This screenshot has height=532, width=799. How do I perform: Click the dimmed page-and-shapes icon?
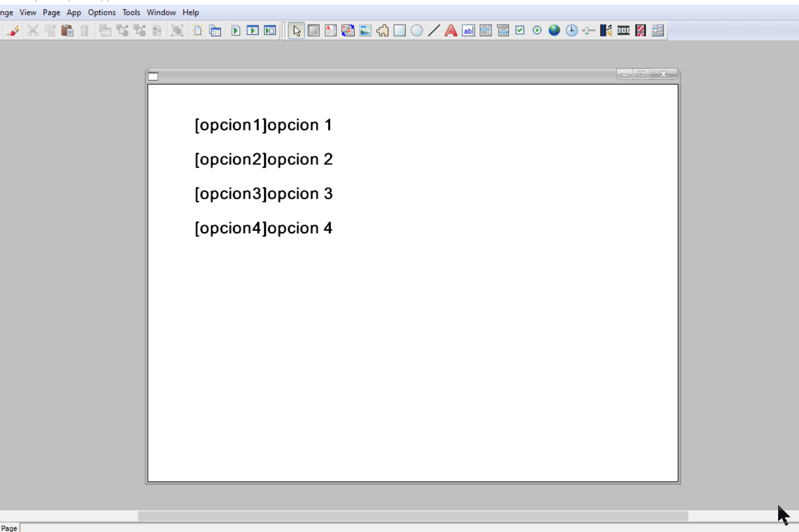tap(157, 30)
